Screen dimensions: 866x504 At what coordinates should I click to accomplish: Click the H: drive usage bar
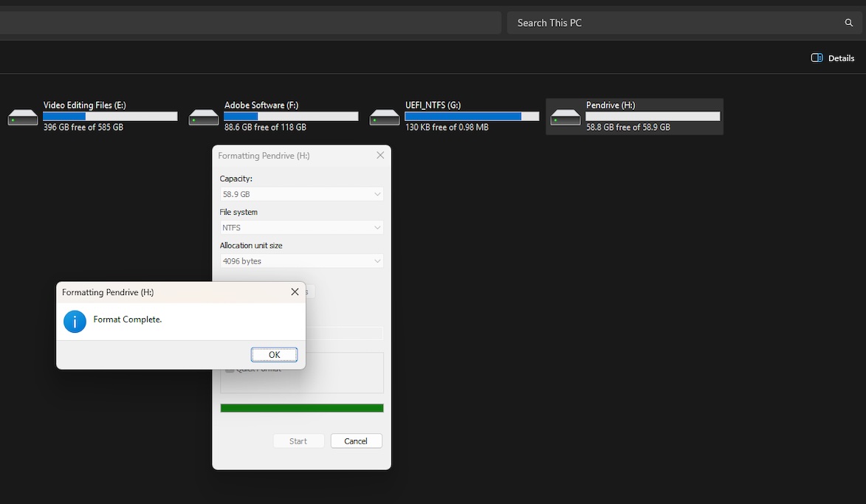click(653, 117)
